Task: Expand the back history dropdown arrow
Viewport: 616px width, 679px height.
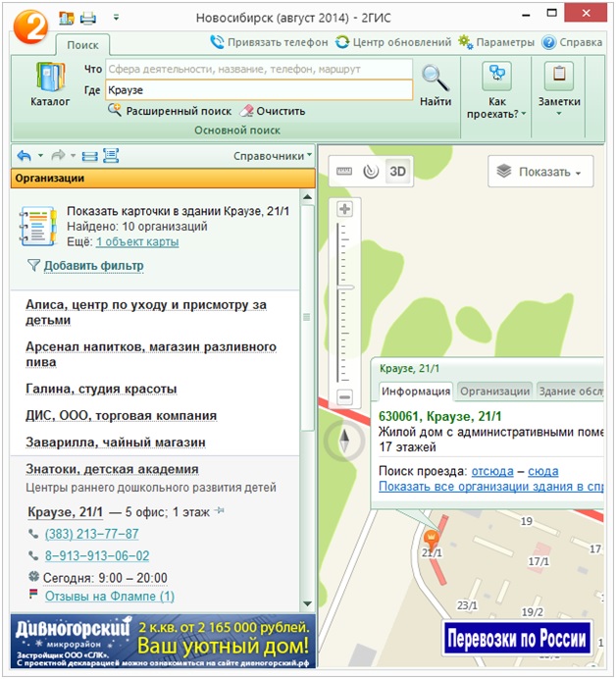Action: 40,155
